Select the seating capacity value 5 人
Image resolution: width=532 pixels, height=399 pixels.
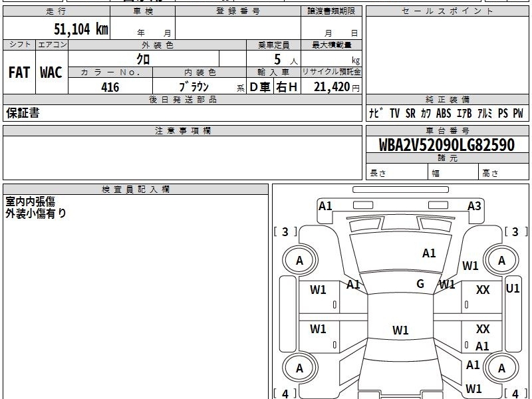(285, 60)
